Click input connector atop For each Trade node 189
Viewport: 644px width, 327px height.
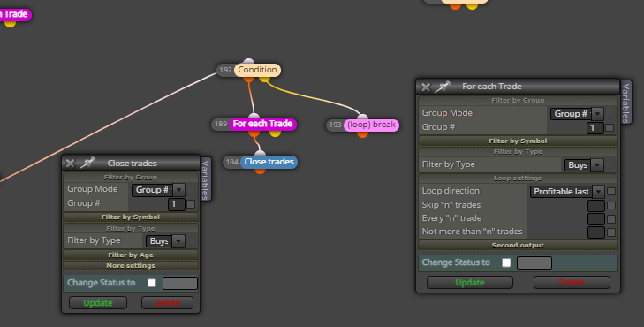[x=254, y=117]
